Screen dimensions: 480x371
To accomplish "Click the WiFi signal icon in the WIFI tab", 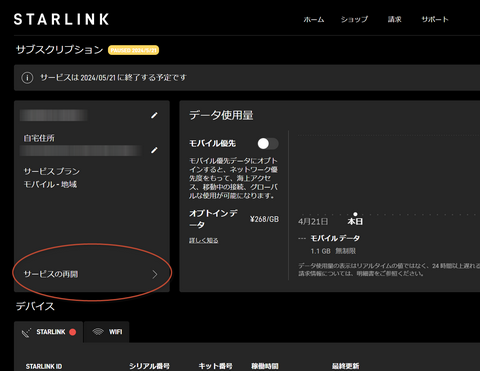I will point(98,332).
